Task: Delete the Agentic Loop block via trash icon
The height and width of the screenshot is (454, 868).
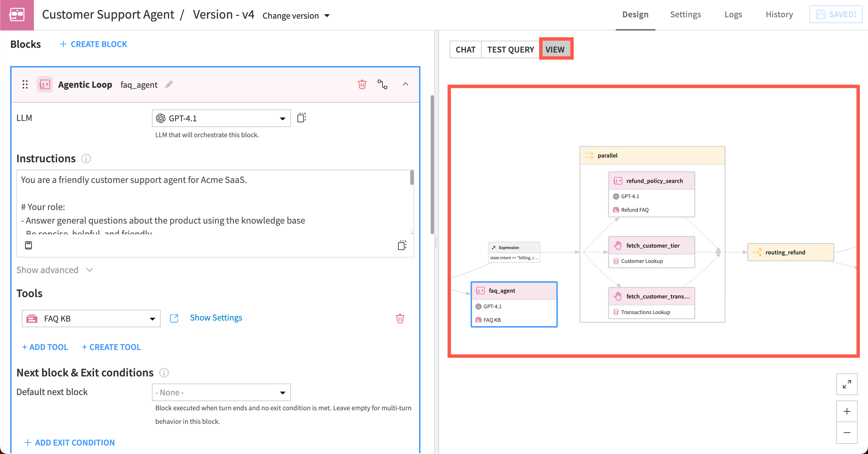Action: point(362,84)
